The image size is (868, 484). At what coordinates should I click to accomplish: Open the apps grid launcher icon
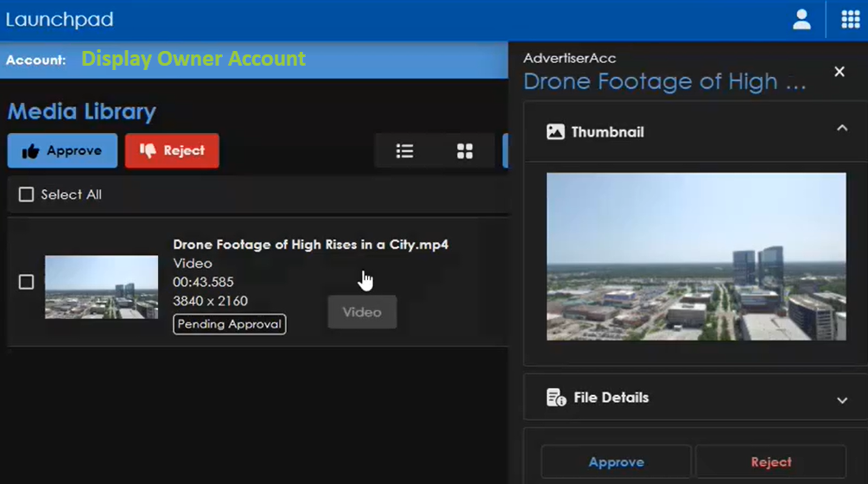(850, 20)
